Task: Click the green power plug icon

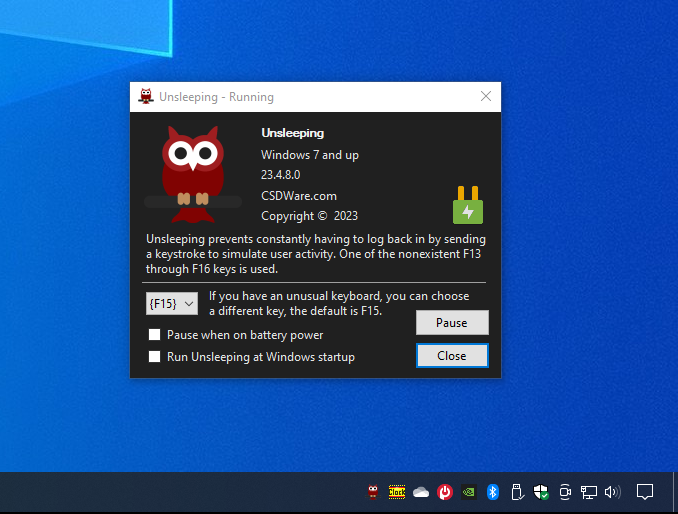Action: (x=468, y=205)
